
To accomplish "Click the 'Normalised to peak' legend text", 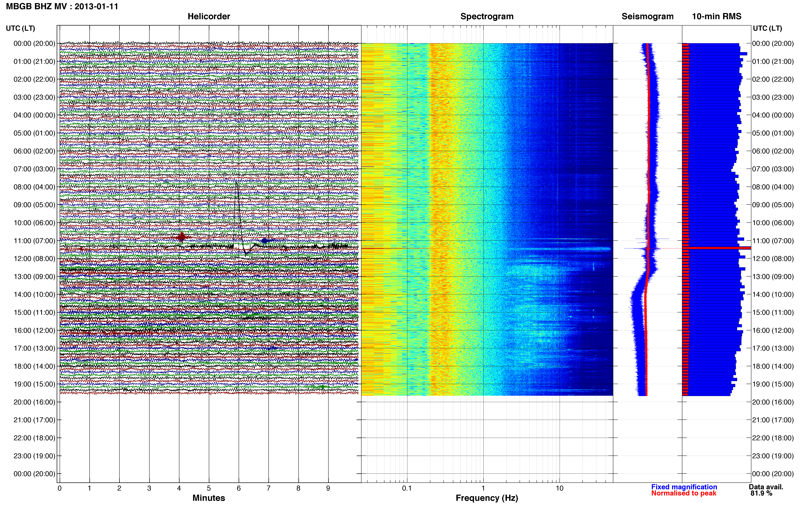I will point(684,493).
